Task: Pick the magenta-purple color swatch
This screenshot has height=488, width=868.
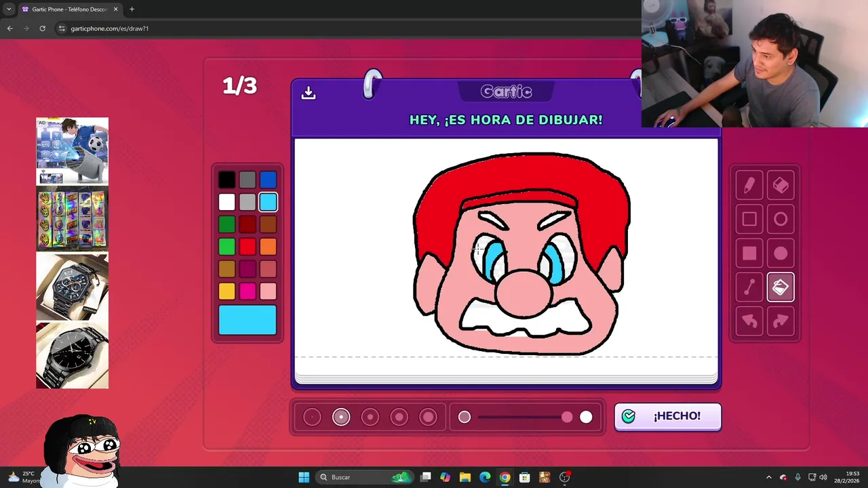Action: [x=248, y=269]
